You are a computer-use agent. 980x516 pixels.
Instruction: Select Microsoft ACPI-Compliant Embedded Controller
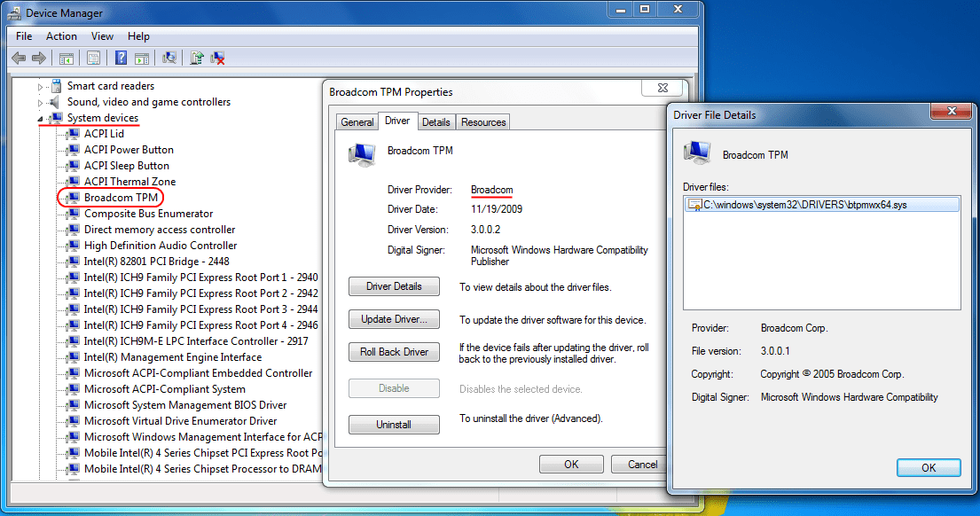pyautogui.click(x=198, y=373)
